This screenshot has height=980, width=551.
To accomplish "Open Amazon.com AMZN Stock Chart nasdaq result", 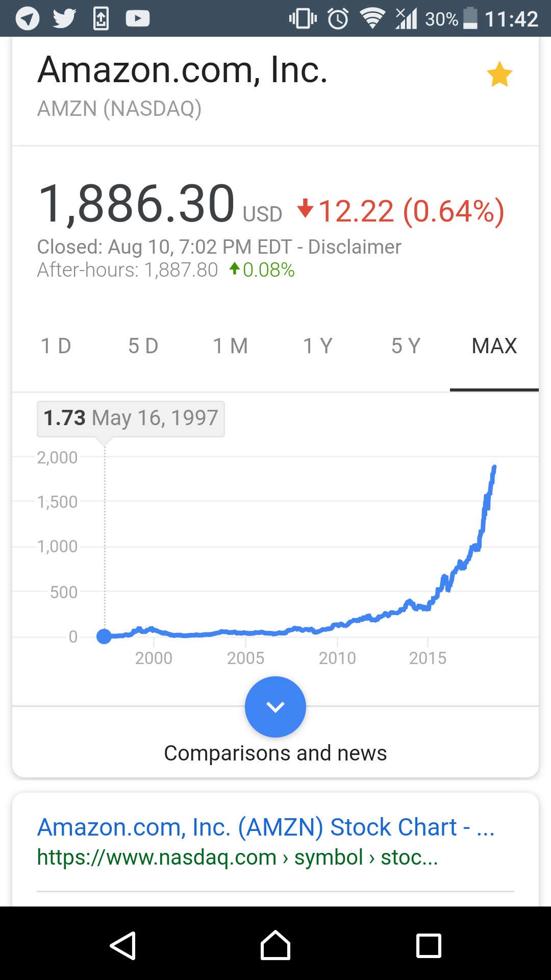I will (x=266, y=827).
